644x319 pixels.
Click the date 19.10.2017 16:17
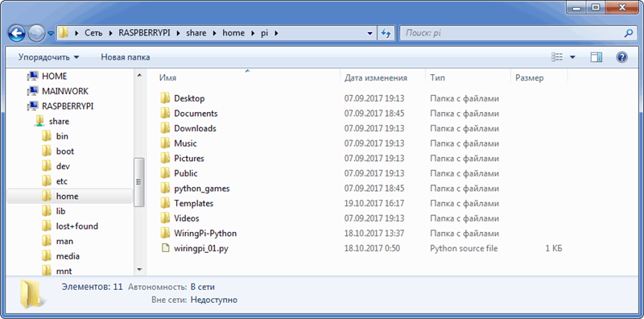click(374, 203)
